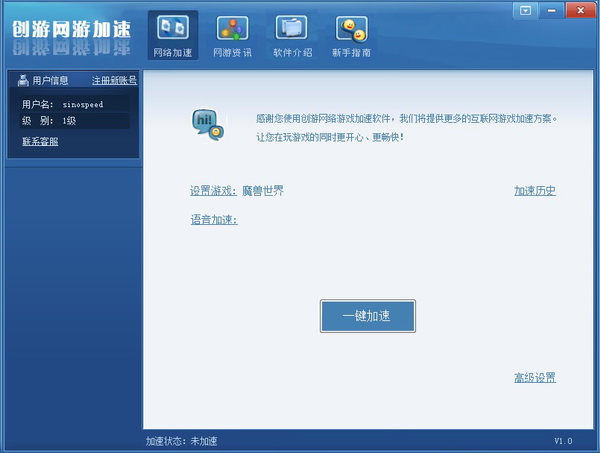Open the 网游资讯 news icon
The height and width of the screenshot is (453, 600).
point(232,28)
